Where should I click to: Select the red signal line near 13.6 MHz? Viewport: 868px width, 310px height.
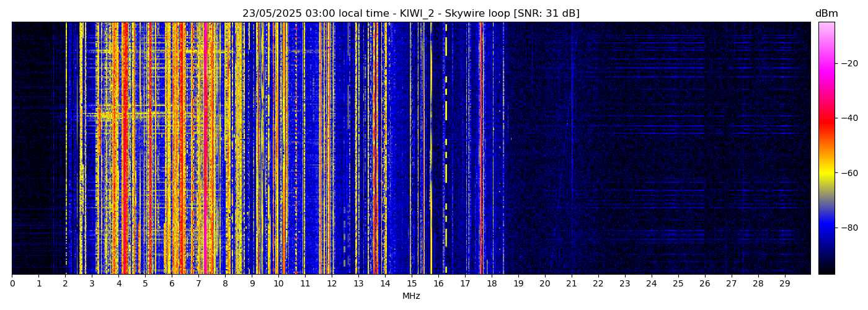pos(374,149)
